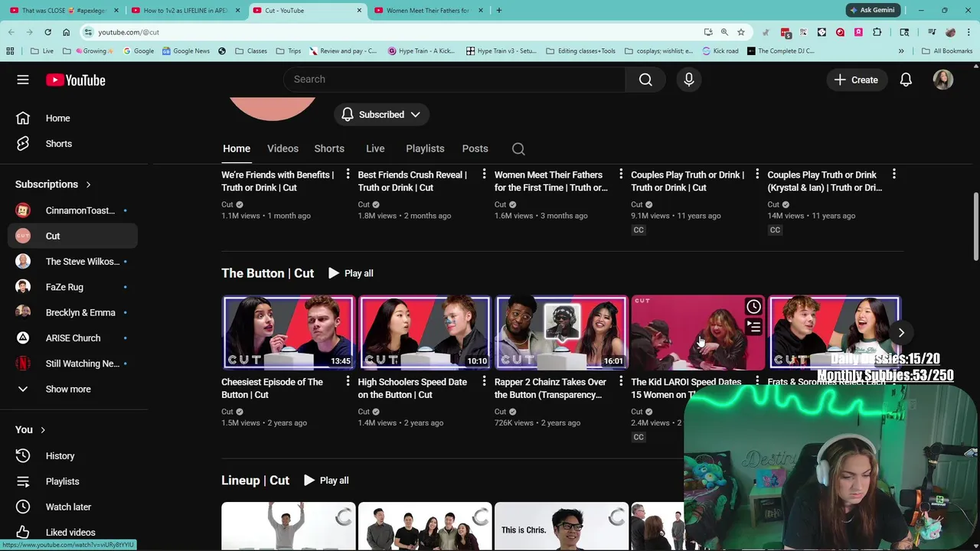Open High Schoolers Speed Date thumbnail

pos(425,332)
